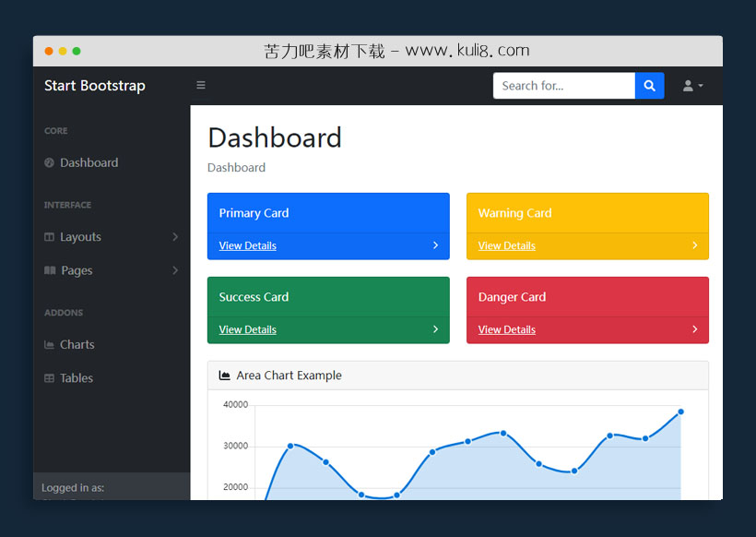
Task: Click the Start Bootstrap brand link
Action: pos(95,86)
